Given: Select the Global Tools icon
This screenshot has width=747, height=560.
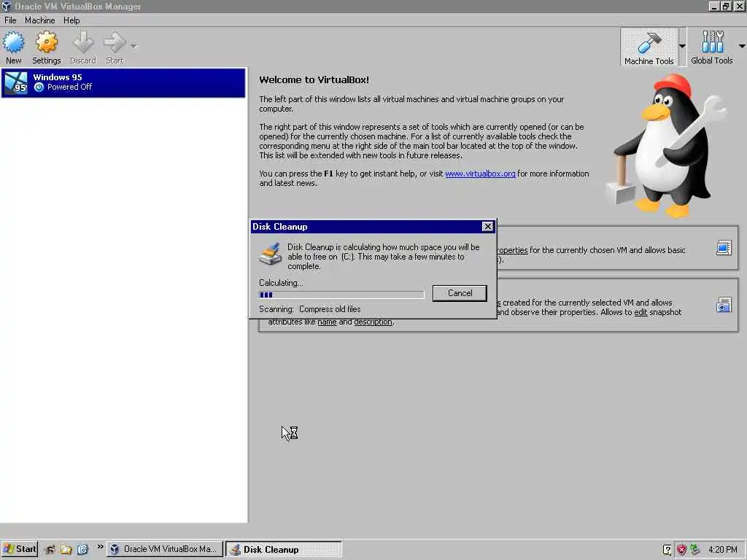Looking at the screenshot, I should pos(712,42).
